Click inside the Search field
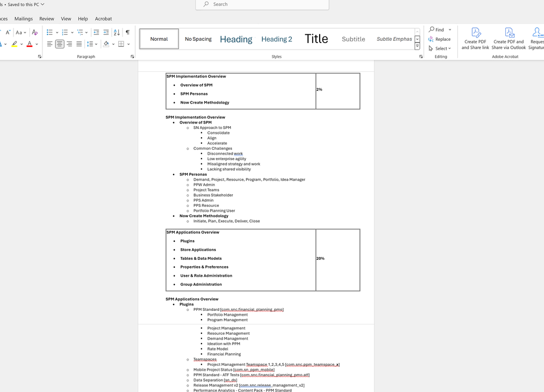The height and width of the screenshot is (392, 544). pyautogui.click(x=261, y=4)
